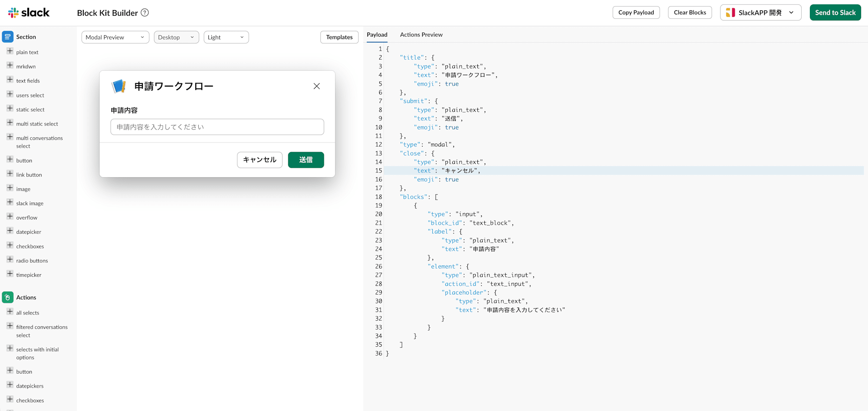
Task: Switch to the Actions Preview tab
Action: click(421, 35)
